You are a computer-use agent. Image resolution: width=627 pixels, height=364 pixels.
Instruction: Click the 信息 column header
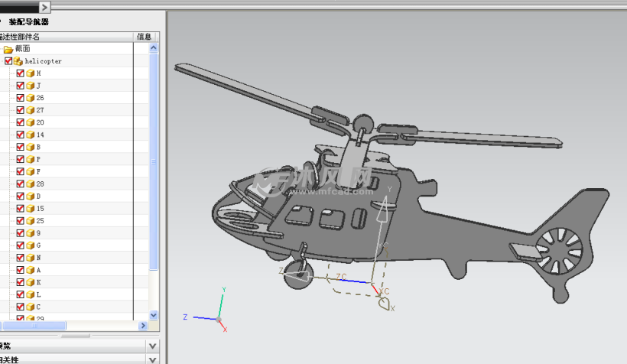coord(145,37)
